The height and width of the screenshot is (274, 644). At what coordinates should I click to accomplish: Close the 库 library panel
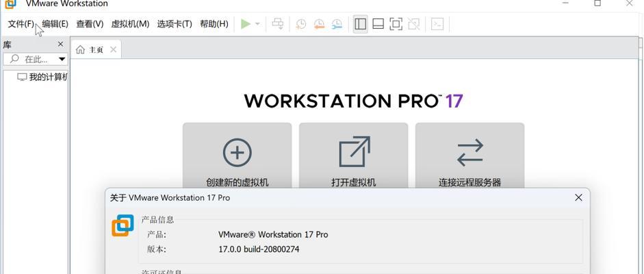pos(60,44)
